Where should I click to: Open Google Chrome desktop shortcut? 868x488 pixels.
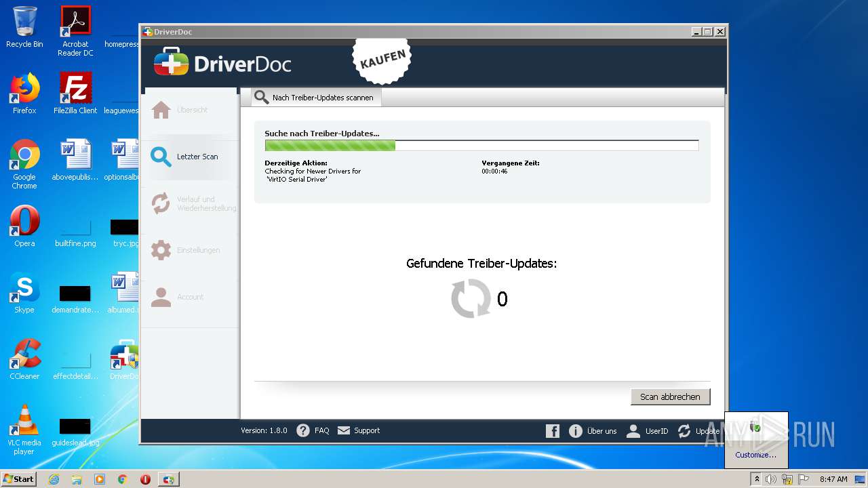click(x=24, y=164)
